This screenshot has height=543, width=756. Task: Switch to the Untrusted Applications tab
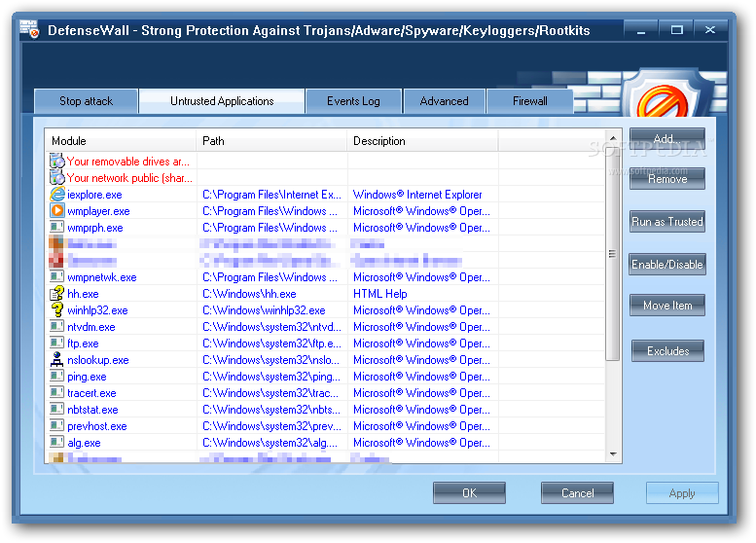click(x=222, y=101)
